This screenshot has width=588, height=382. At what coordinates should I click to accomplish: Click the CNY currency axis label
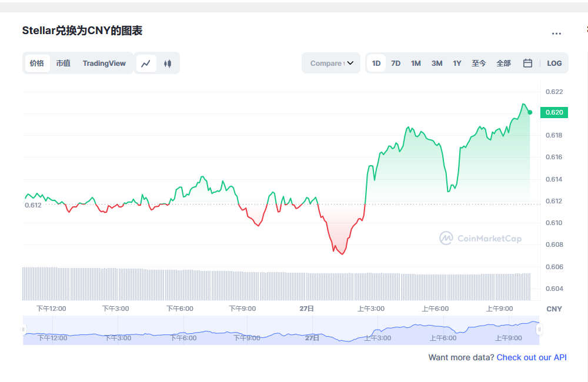pos(554,309)
